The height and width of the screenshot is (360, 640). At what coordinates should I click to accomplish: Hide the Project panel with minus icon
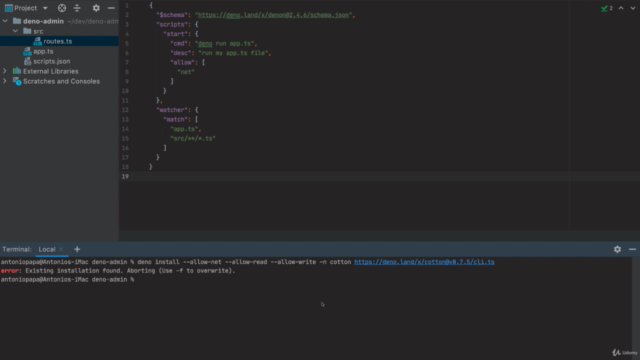click(x=111, y=8)
